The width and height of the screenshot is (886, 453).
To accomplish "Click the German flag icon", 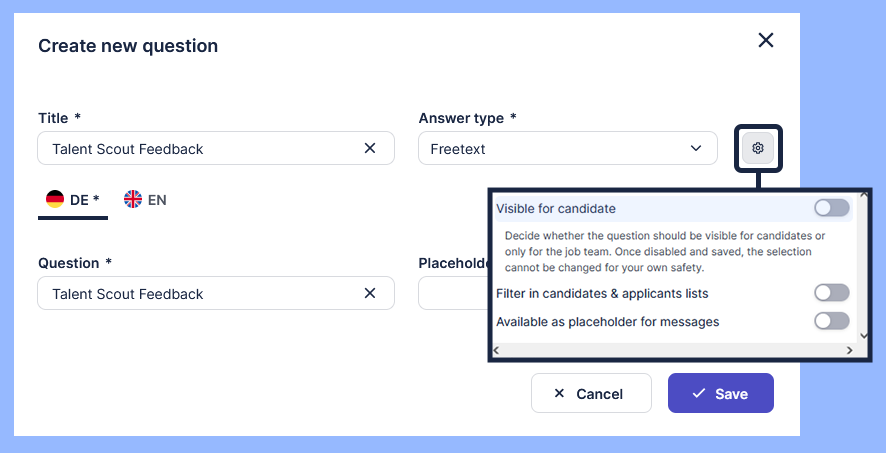I will [54, 199].
